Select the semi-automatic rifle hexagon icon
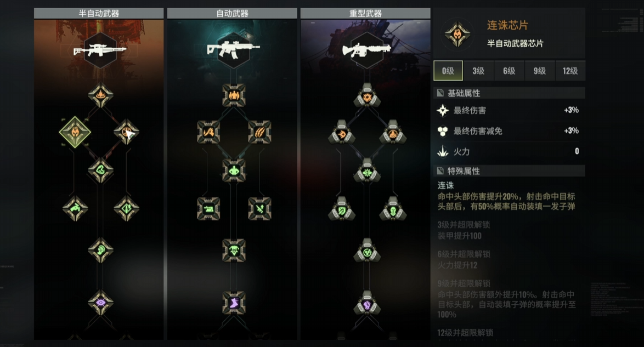The image size is (644, 347). point(100,50)
